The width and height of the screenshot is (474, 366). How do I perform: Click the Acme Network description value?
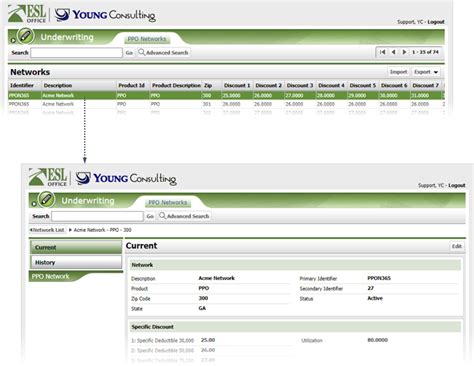[x=217, y=278]
